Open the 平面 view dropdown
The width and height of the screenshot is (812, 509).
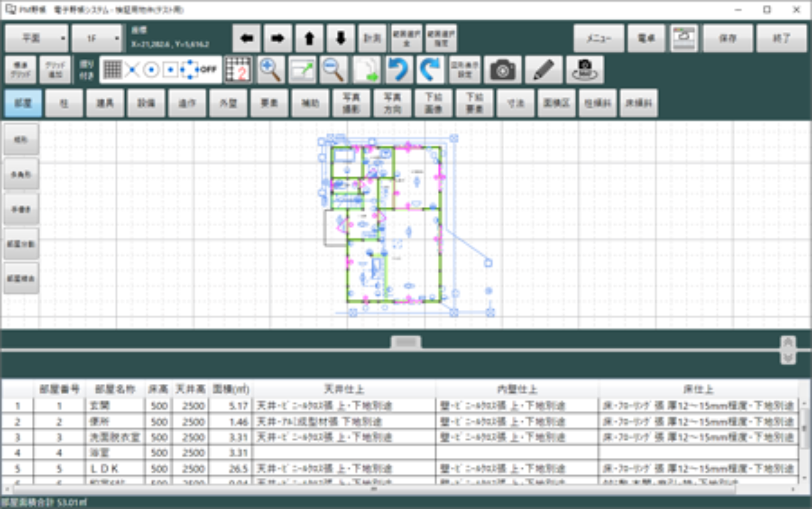coord(37,39)
